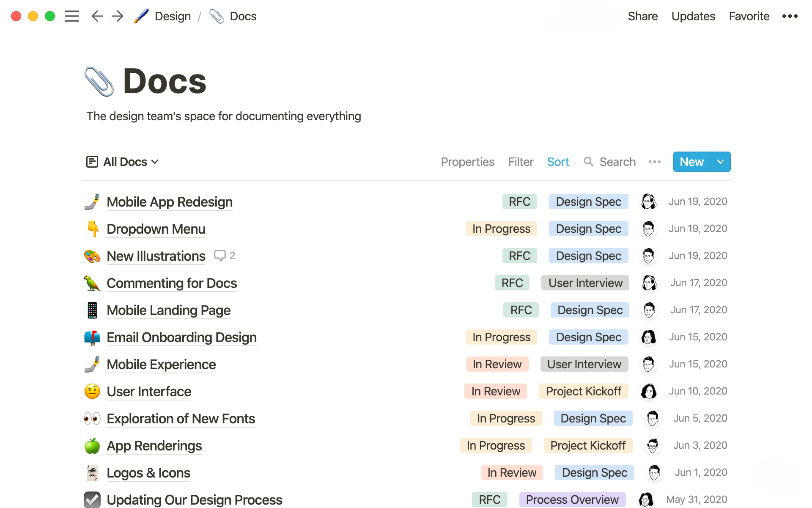The height and width of the screenshot is (508, 812).
Task: Toggle the Favorite option for this space
Action: point(749,16)
